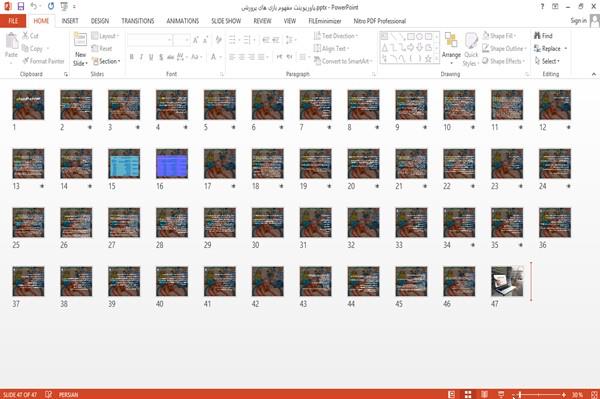Switch to the TRANSITIONS tab
This screenshot has height=399, width=600.
tap(138, 21)
